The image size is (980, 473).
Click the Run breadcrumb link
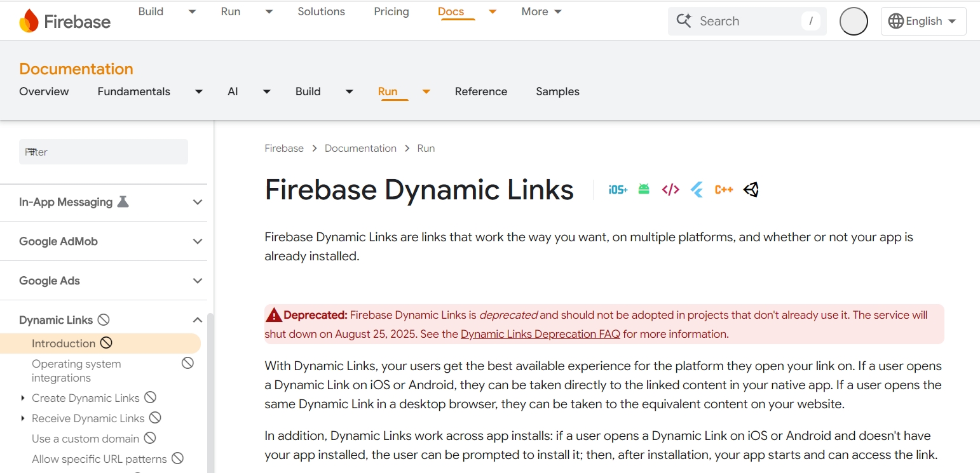click(x=426, y=148)
